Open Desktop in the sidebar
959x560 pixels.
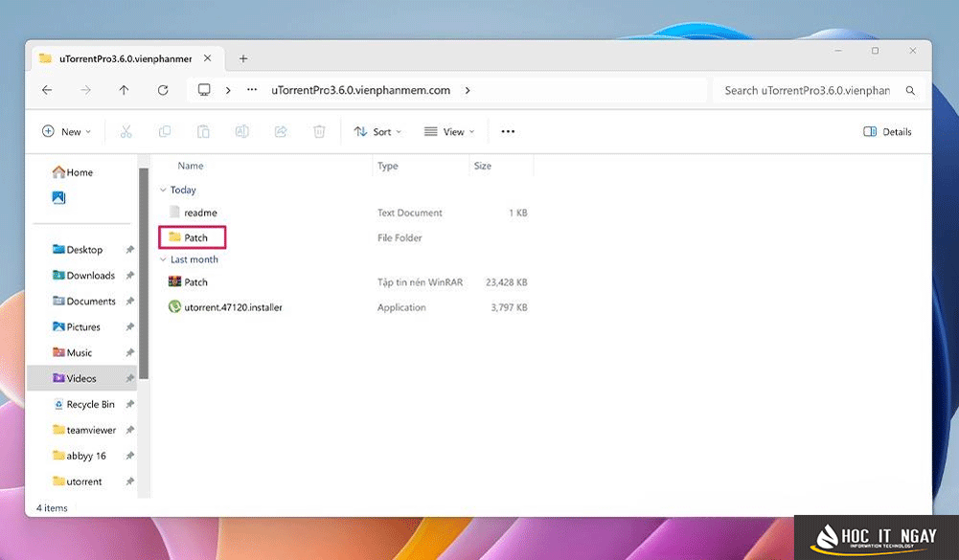(78, 250)
